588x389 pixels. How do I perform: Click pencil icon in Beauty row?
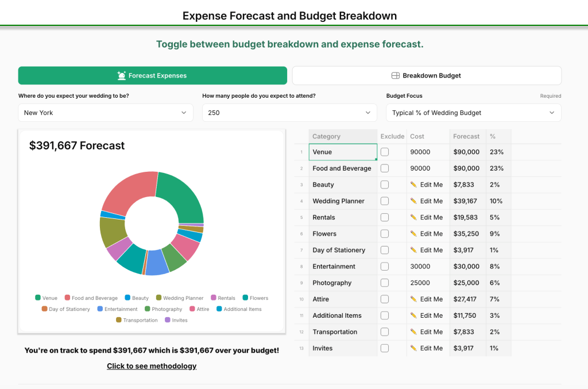pos(413,184)
